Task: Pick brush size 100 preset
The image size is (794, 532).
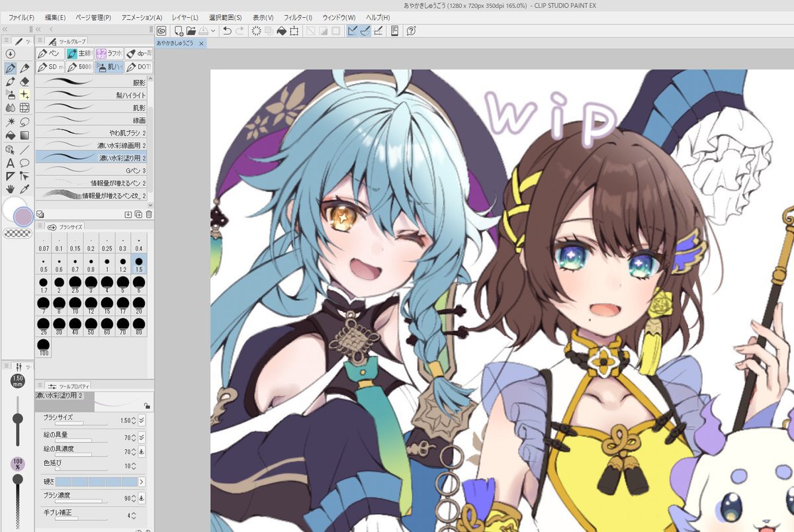Action: click(44, 346)
